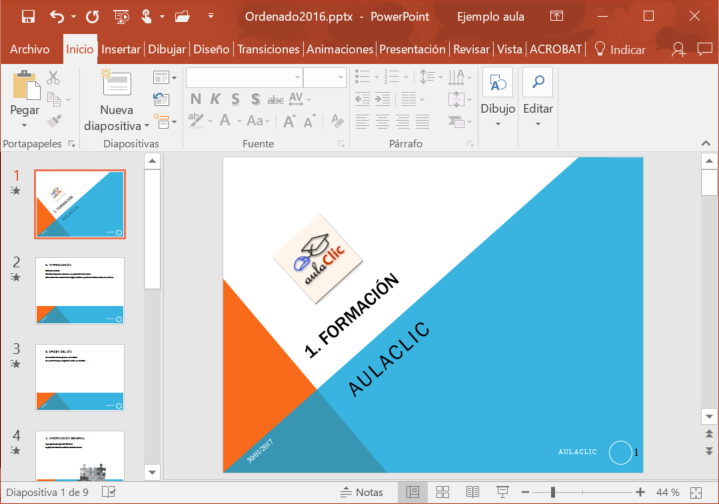Open the Archivo menu
719x504 pixels.
tap(30, 49)
